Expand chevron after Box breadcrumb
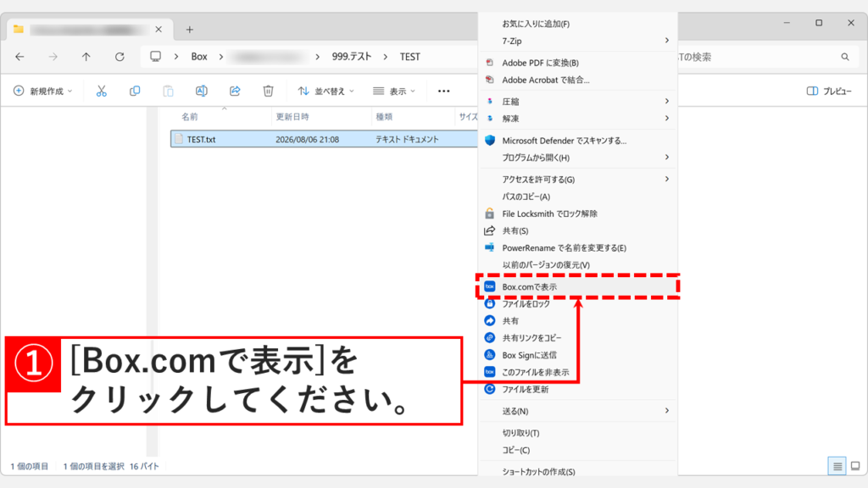868x488 pixels. (x=221, y=57)
